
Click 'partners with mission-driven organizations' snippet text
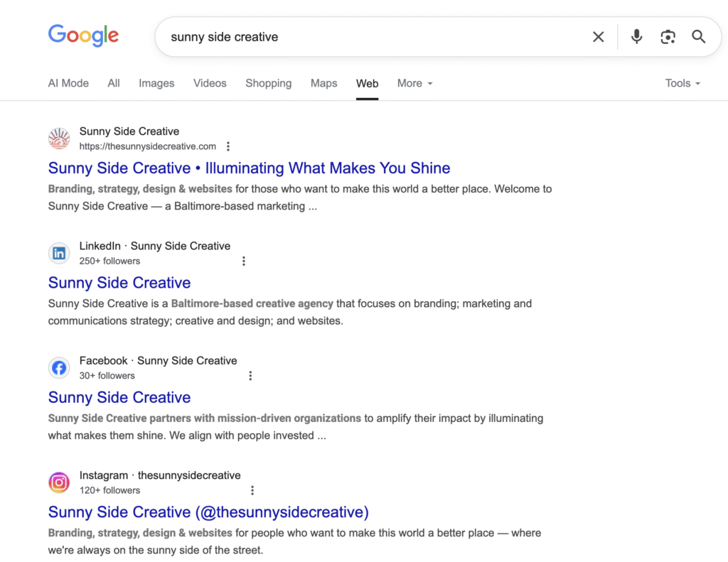[x=255, y=418]
